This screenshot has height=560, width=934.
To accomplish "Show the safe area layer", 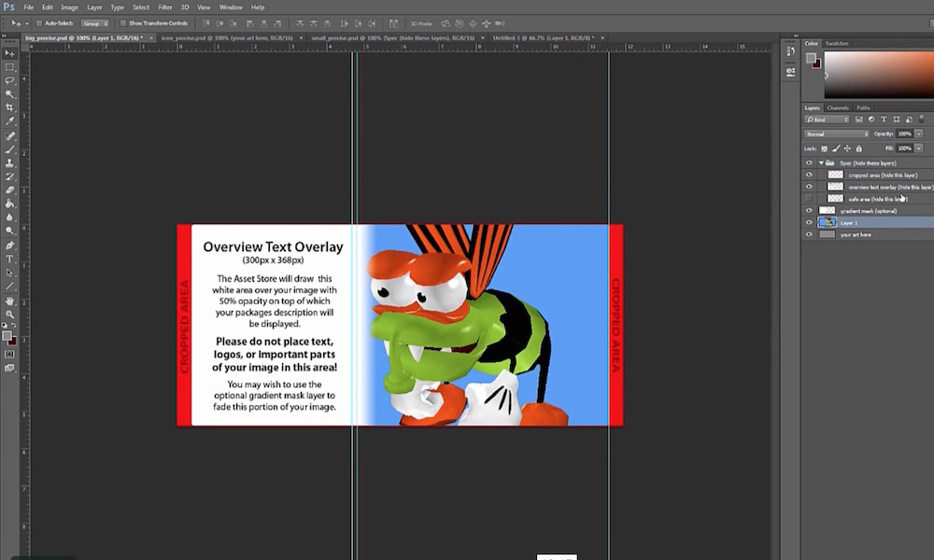I will [x=809, y=197].
